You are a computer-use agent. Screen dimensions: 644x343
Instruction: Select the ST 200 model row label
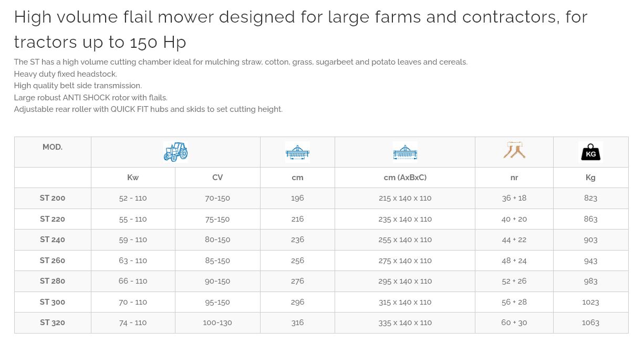click(53, 198)
